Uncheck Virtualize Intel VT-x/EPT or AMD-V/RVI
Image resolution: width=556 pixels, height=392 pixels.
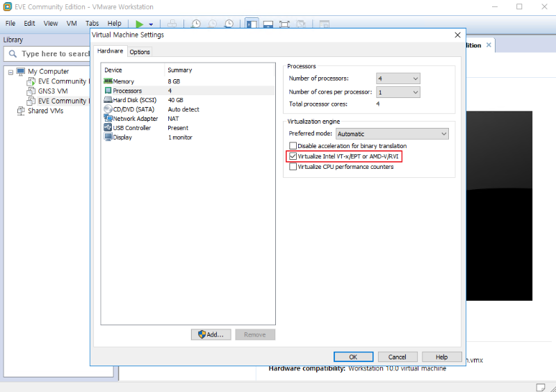coord(293,156)
